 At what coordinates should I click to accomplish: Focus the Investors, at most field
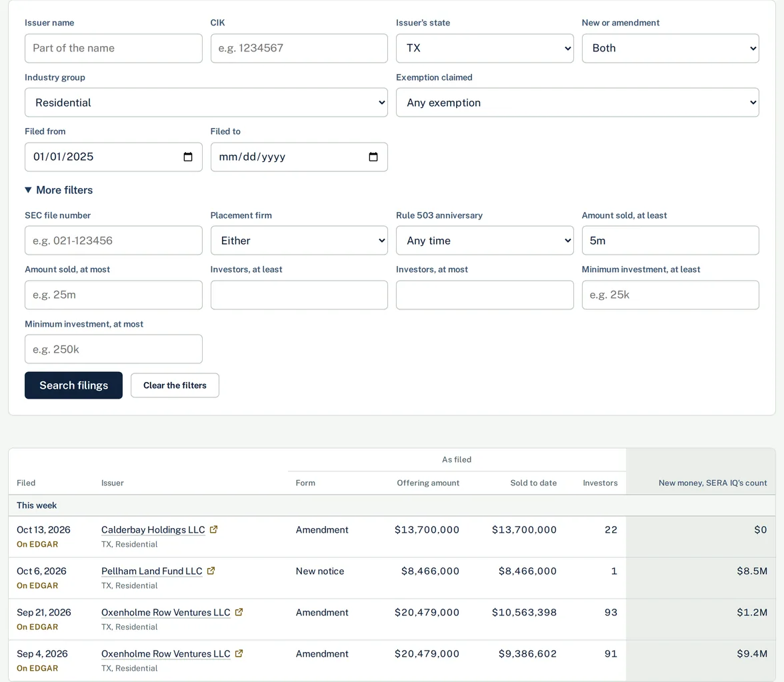pyautogui.click(x=485, y=295)
